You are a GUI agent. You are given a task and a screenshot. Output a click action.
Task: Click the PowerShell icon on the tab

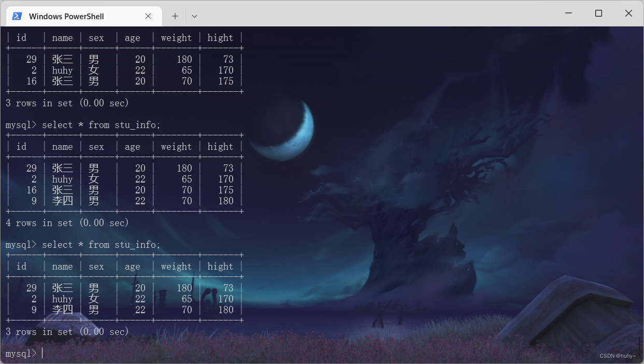(x=17, y=16)
